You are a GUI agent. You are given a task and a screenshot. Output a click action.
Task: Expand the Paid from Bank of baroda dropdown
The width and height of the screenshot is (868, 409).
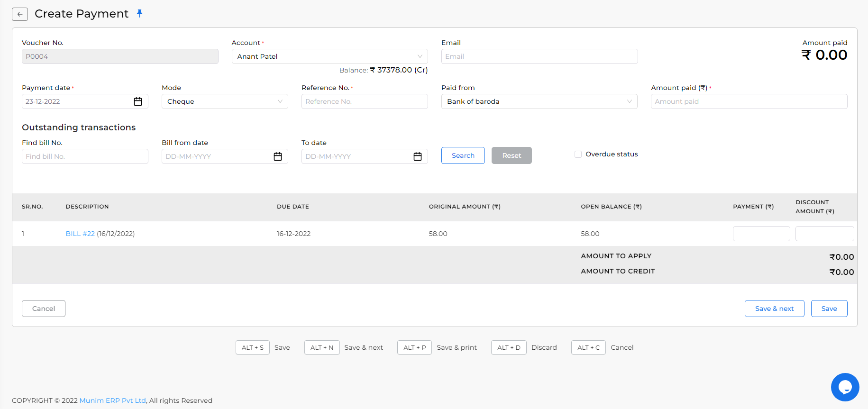(539, 101)
